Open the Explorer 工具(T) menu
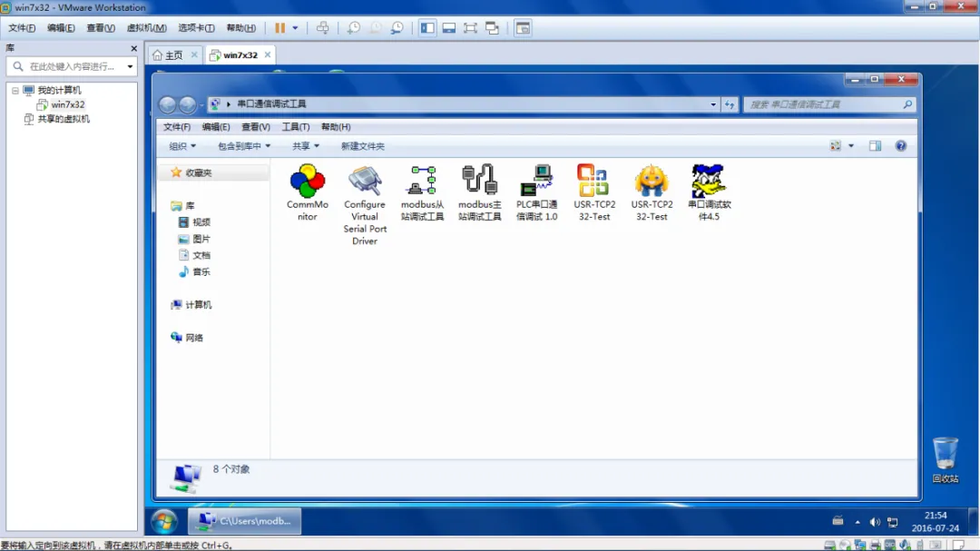 (296, 127)
